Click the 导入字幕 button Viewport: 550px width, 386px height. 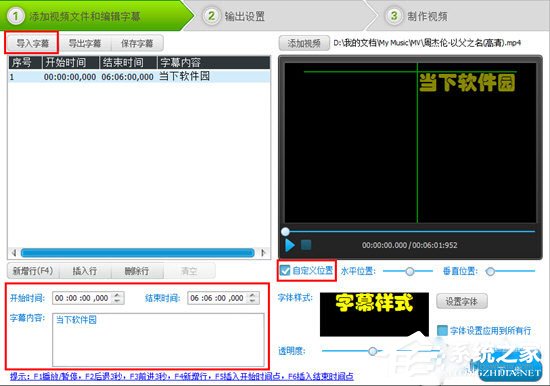(32, 43)
